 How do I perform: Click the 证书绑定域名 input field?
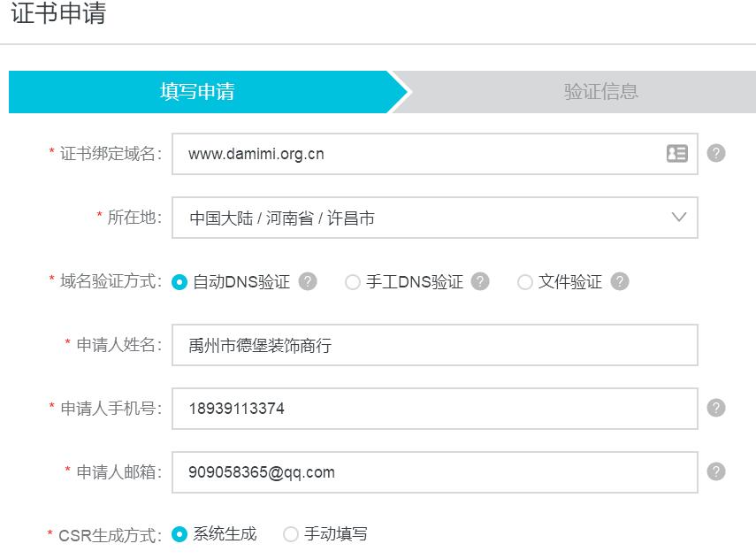click(416, 154)
